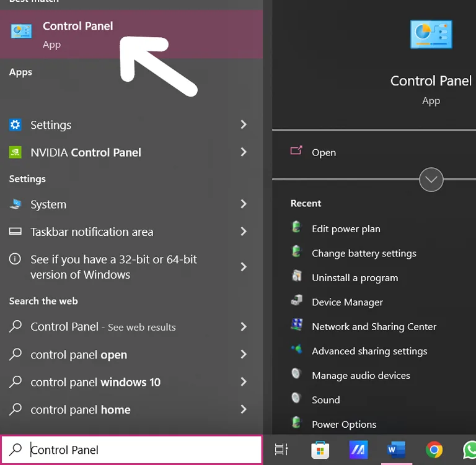Launch Microsoft Store from the taskbar

click(320, 450)
